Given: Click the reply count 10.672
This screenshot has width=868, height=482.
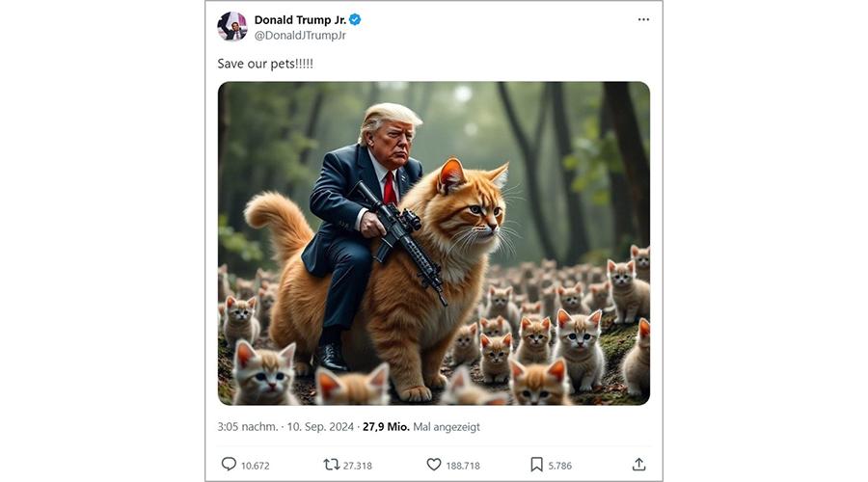Looking at the screenshot, I should pyautogui.click(x=256, y=466).
